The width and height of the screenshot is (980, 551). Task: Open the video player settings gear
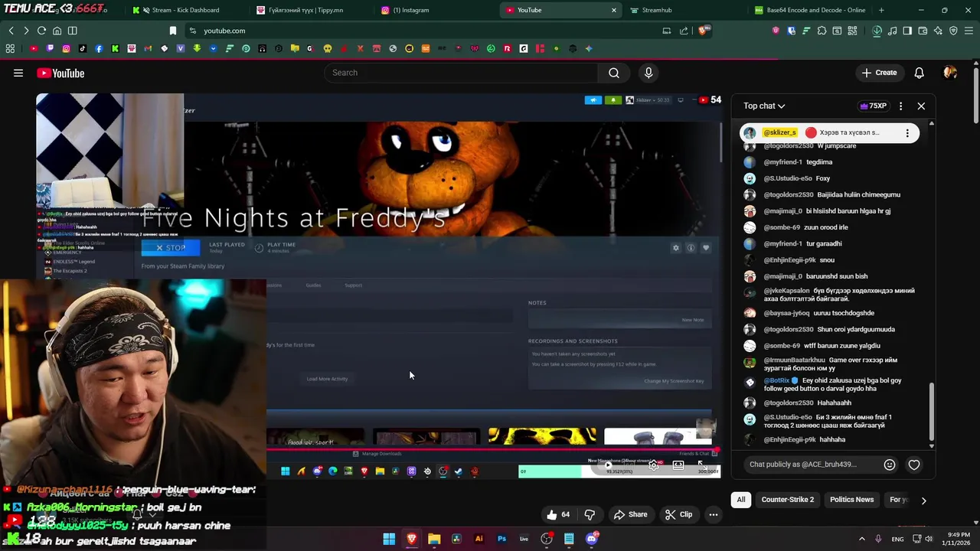click(x=653, y=465)
